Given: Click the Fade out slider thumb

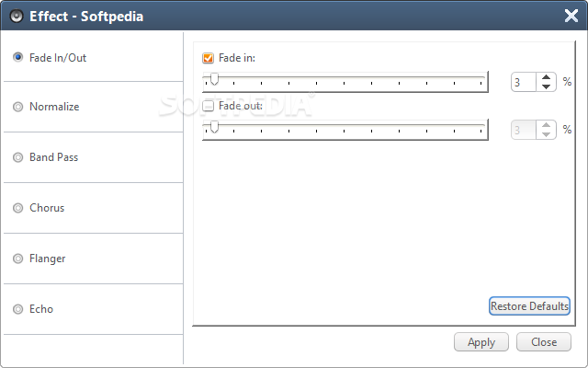Looking at the screenshot, I should click(x=214, y=127).
